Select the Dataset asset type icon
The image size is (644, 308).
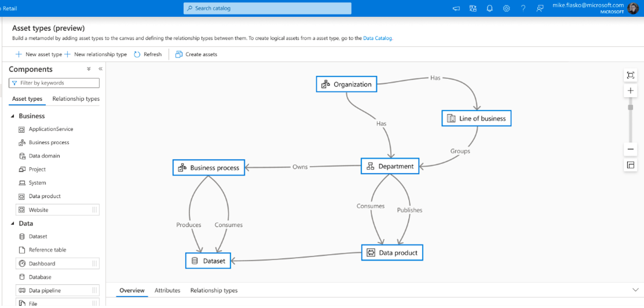22,236
